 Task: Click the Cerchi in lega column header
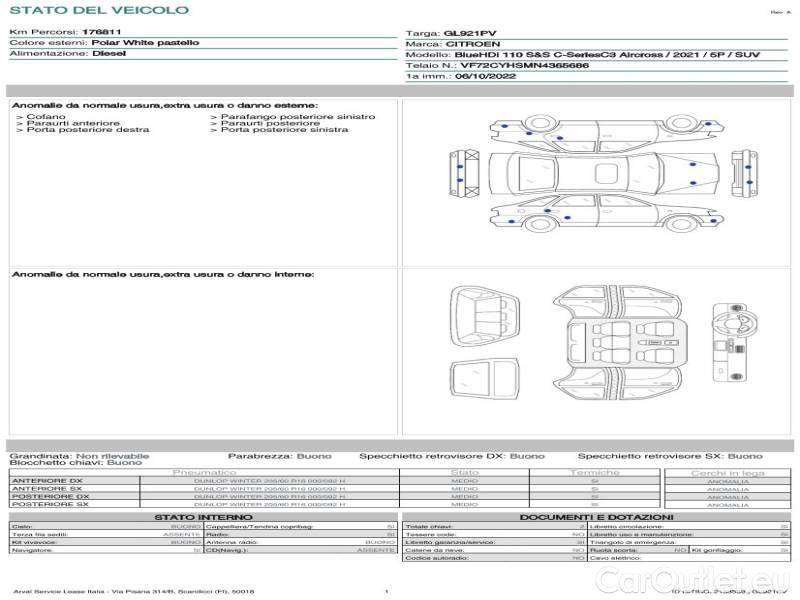pyautogui.click(x=727, y=472)
